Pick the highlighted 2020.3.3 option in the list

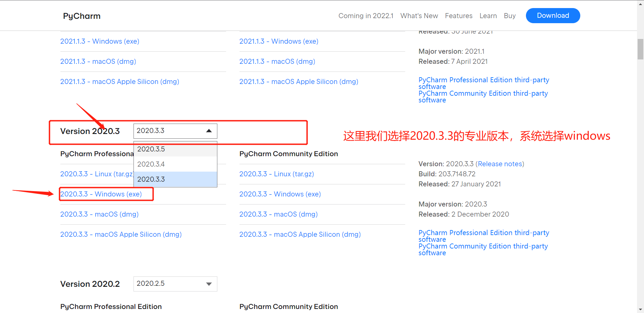click(x=175, y=179)
